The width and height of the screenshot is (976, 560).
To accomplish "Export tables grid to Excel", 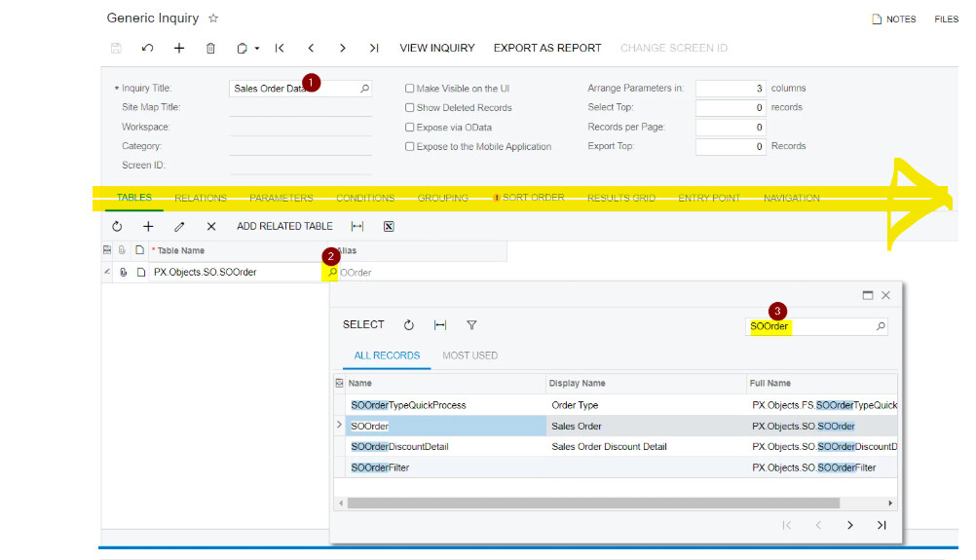I will (388, 226).
